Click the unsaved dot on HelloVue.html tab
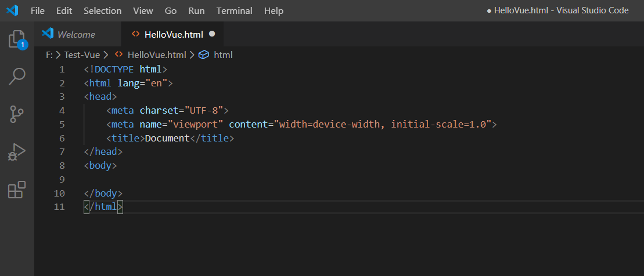The image size is (644, 276). (x=212, y=34)
